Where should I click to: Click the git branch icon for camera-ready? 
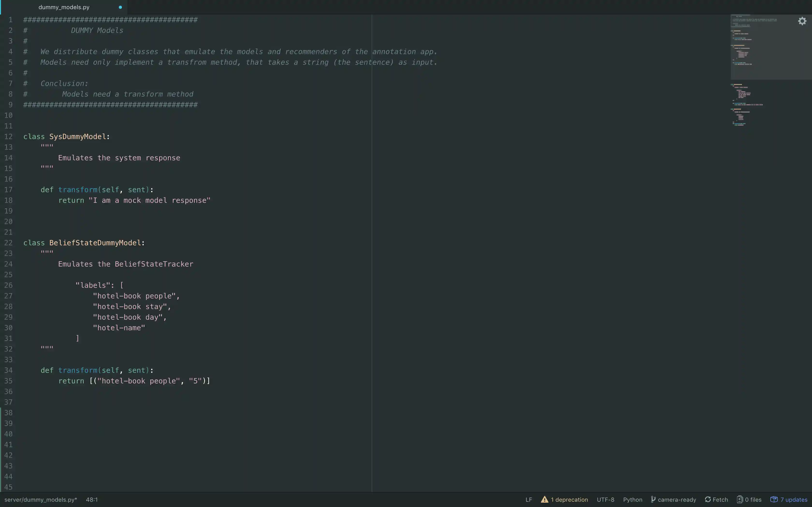tap(653, 500)
